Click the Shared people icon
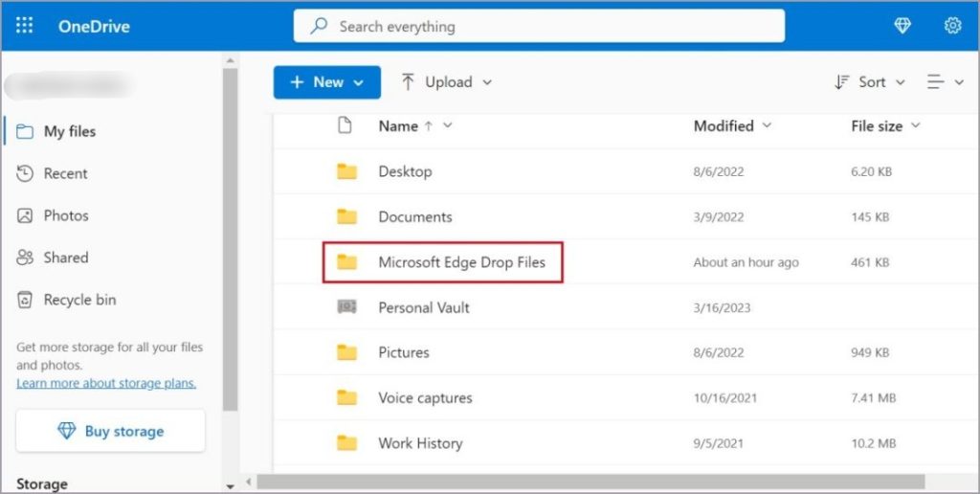Viewport: 980px width, 494px height. [24, 258]
